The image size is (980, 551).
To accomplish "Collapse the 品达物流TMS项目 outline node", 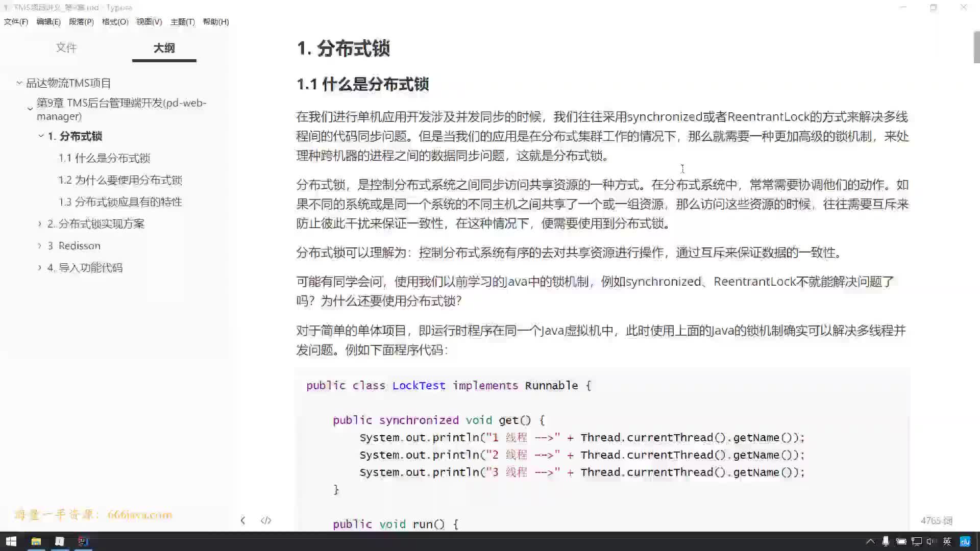I will pos(19,83).
